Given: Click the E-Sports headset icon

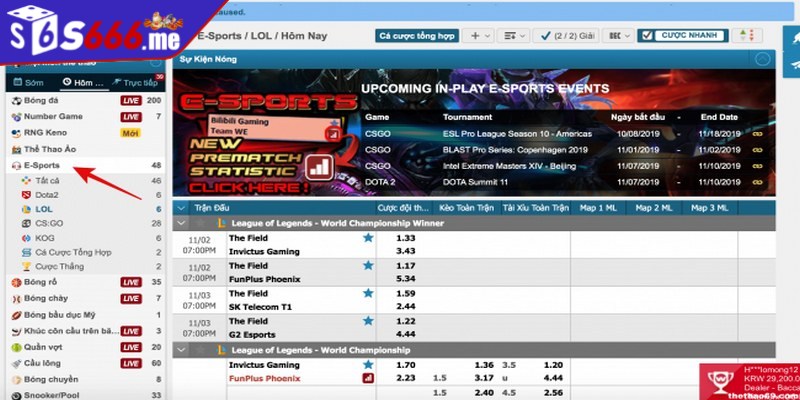Looking at the screenshot, I should (17, 166).
